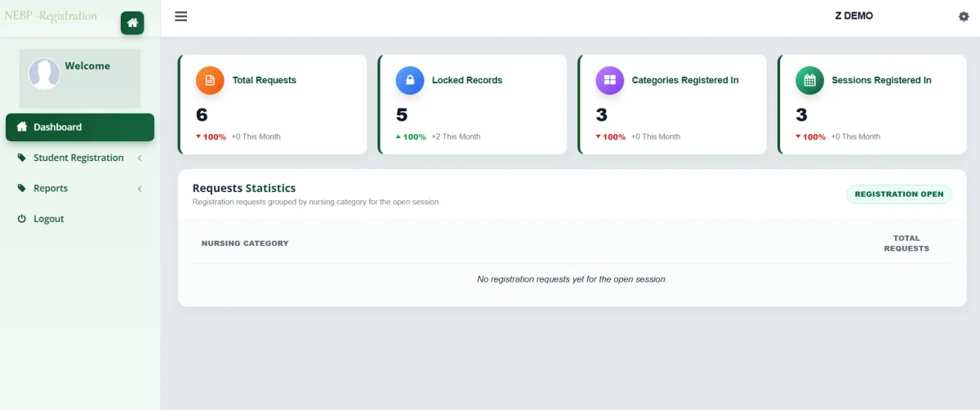Click the Categories Registered In count 3
Screen dimensions: 980x410
pos(601,115)
